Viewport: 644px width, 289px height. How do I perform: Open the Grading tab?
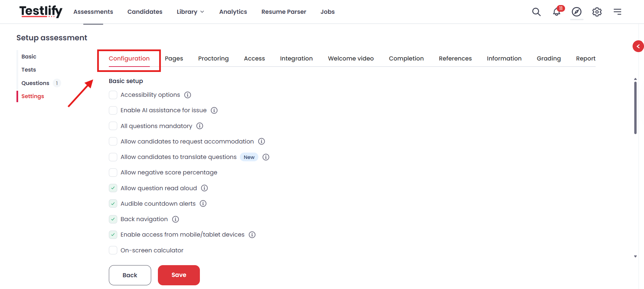[549, 58]
